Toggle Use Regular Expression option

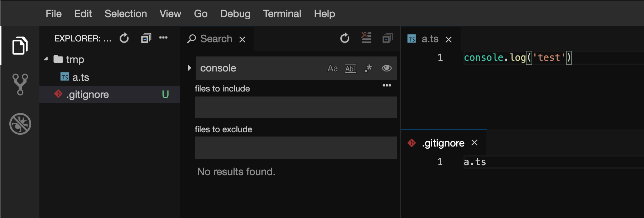tap(368, 68)
